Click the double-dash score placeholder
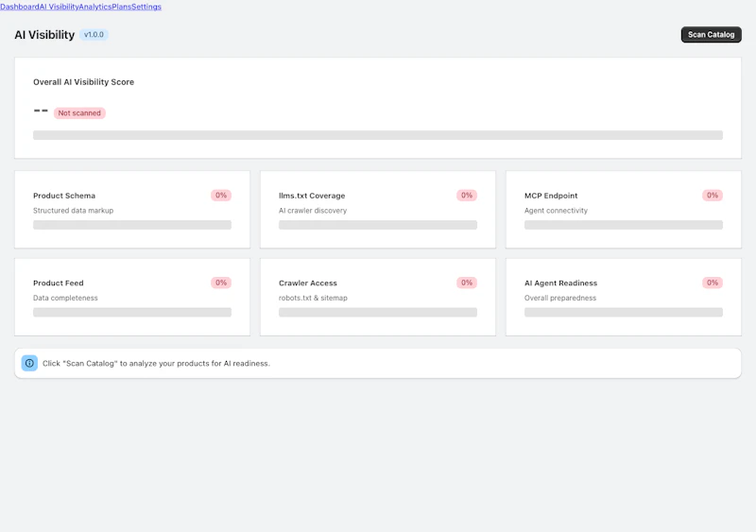 click(41, 111)
